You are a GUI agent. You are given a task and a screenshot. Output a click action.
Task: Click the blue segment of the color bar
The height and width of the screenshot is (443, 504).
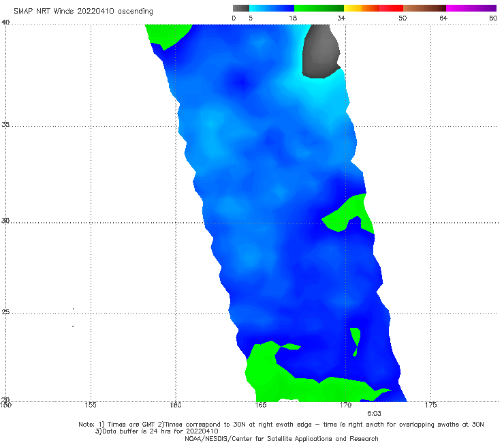click(272, 8)
